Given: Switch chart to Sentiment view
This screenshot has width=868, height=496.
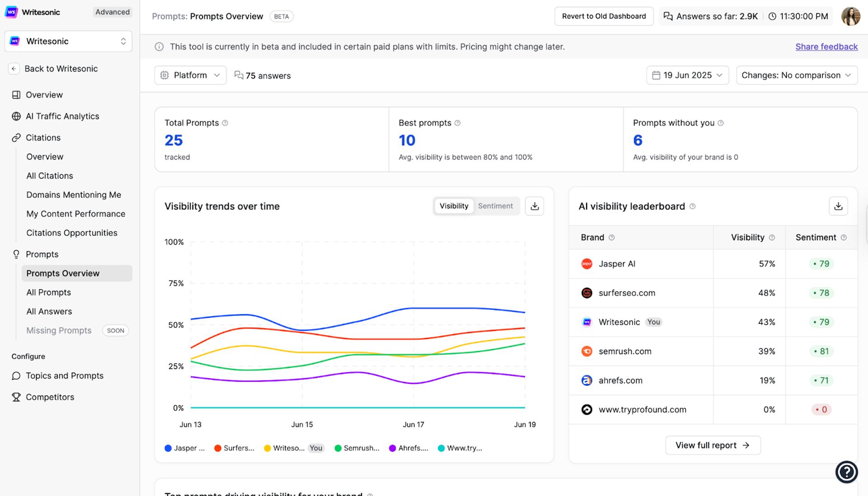Looking at the screenshot, I should (495, 206).
